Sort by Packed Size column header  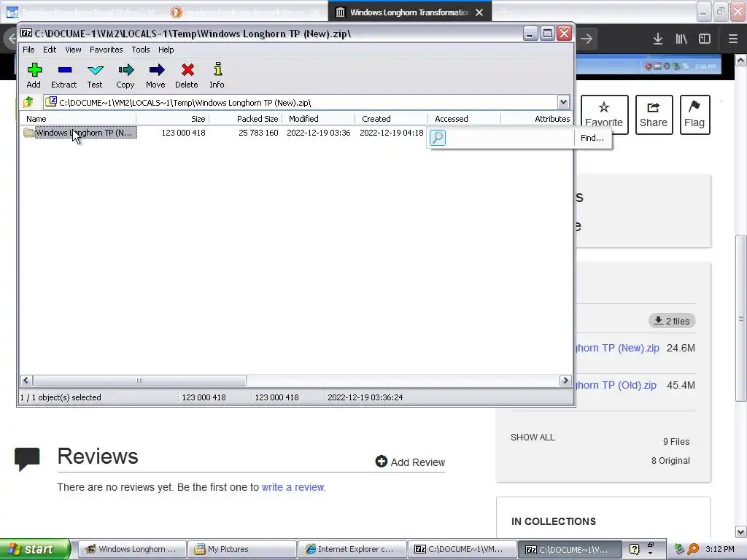pos(245,119)
